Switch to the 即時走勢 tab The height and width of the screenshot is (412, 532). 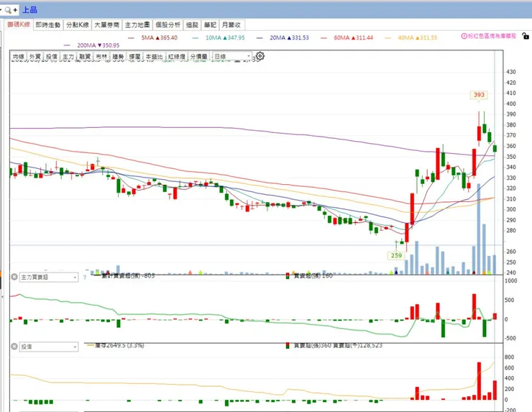48,24
